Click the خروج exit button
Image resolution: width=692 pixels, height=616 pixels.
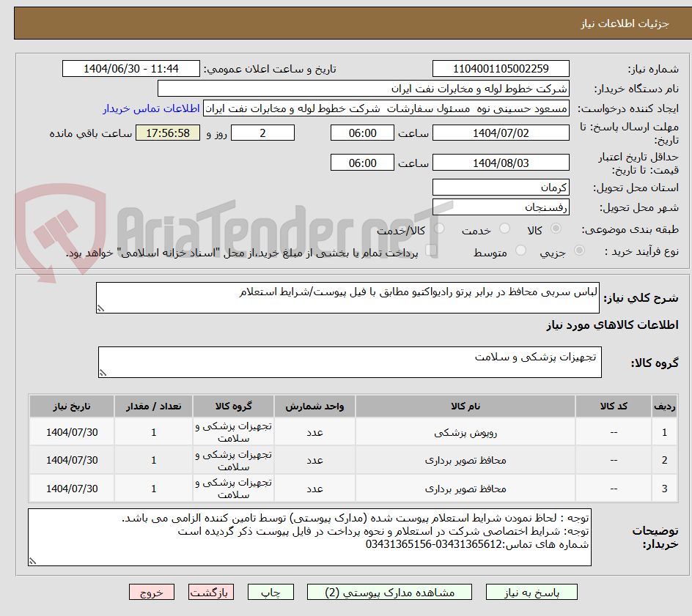[151, 592]
